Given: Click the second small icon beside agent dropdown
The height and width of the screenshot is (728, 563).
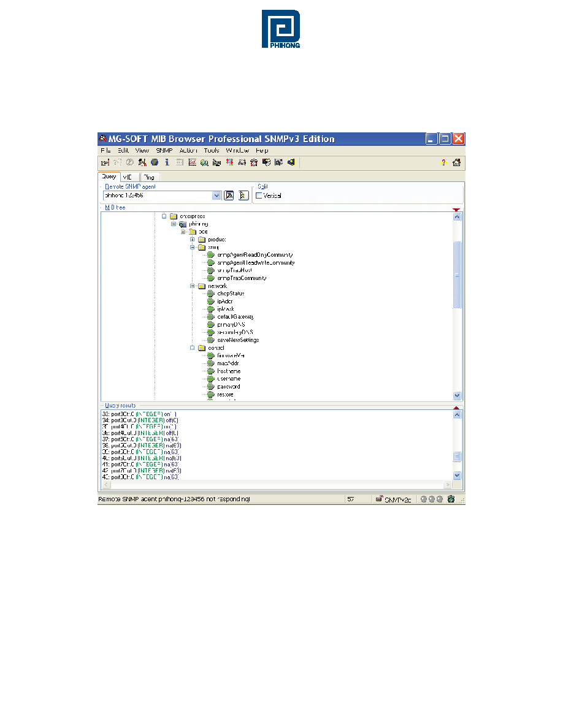Looking at the screenshot, I should (x=243, y=195).
